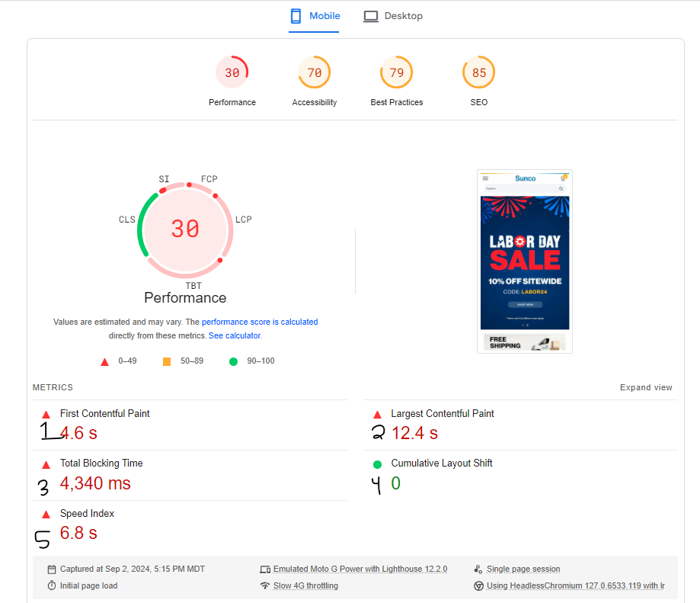700x603 pixels.
Task: Click the 12.4 s value
Action: click(414, 433)
